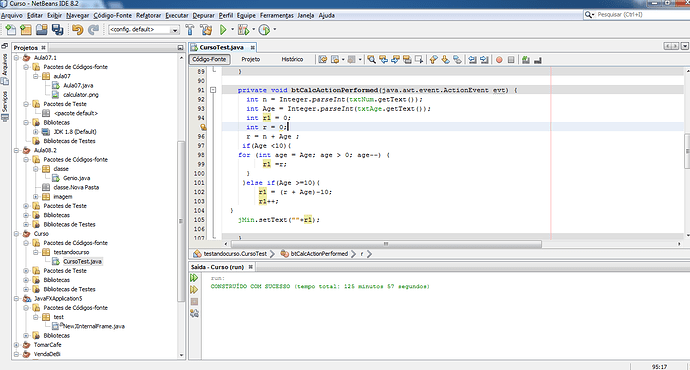The width and height of the screenshot is (690, 370).
Task: Toggle rectangular selection icon in editor toolbar
Action: point(419,59)
